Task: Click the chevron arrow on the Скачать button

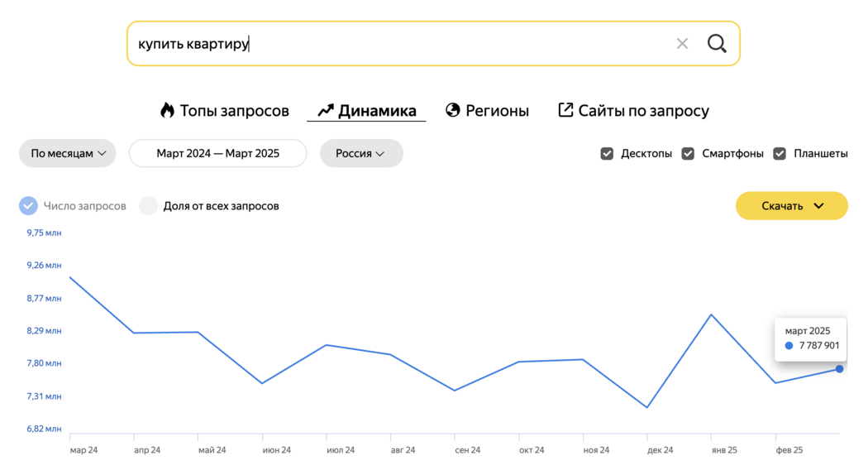Action: pyautogui.click(x=818, y=205)
